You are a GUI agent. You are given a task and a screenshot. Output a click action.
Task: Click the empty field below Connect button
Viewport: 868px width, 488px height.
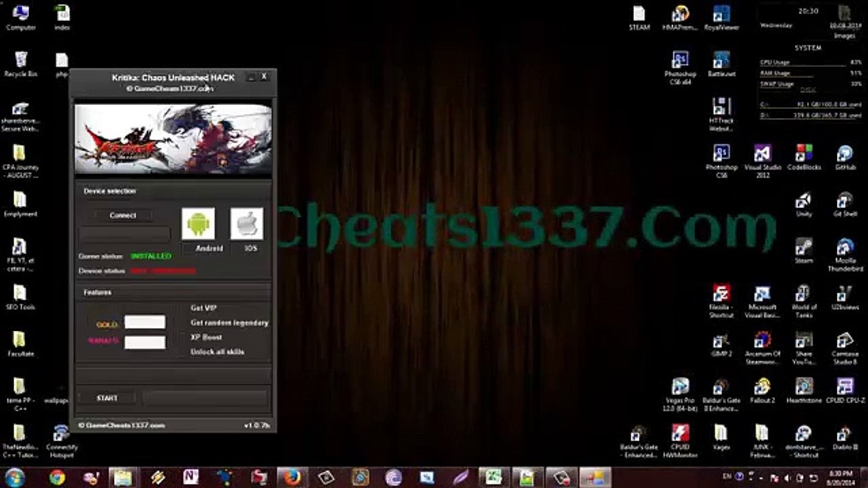(124, 235)
